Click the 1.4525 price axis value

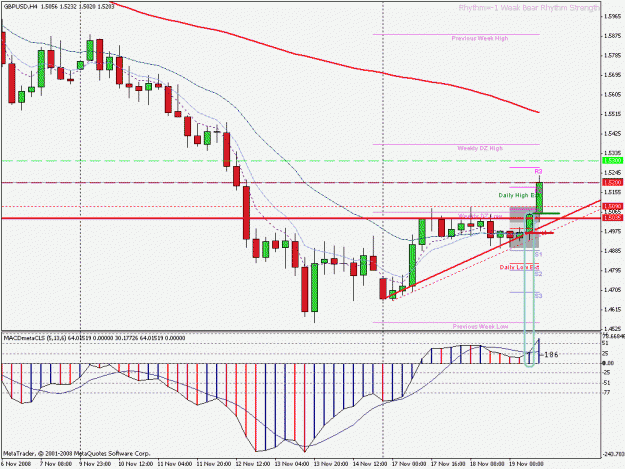coord(613,329)
